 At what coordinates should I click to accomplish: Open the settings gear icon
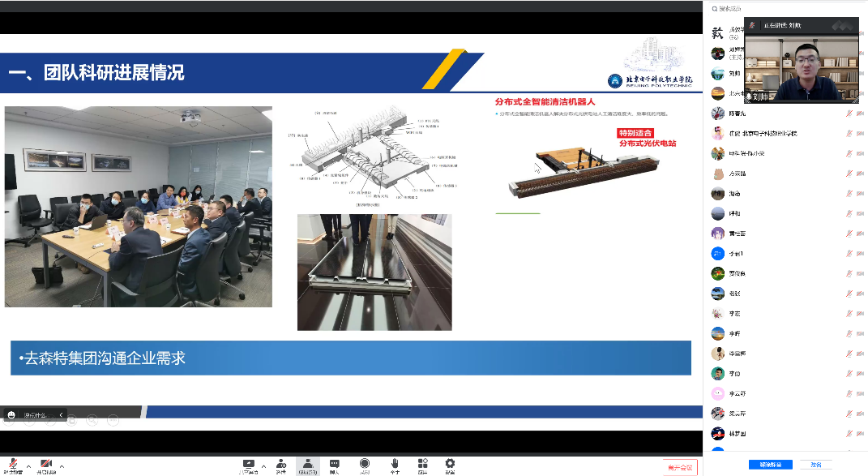(450, 464)
